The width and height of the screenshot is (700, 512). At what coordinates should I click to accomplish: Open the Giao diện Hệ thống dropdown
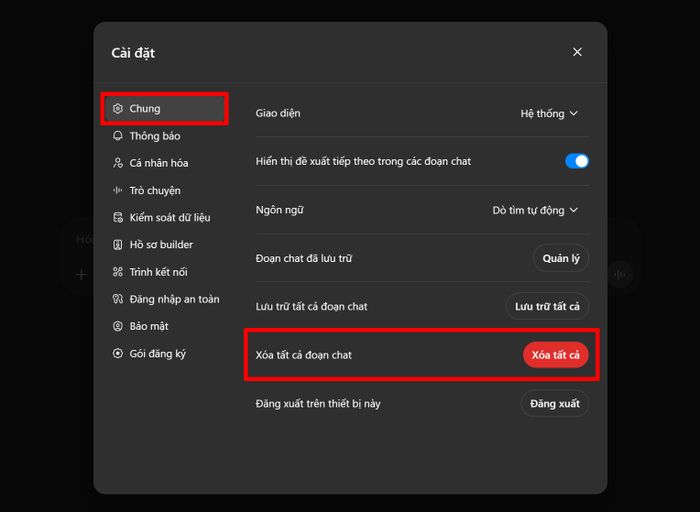(x=549, y=114)
